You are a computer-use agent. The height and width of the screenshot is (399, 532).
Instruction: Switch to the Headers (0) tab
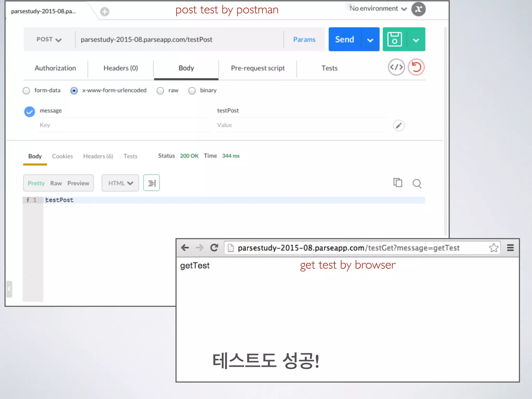(x=121, y=68)
